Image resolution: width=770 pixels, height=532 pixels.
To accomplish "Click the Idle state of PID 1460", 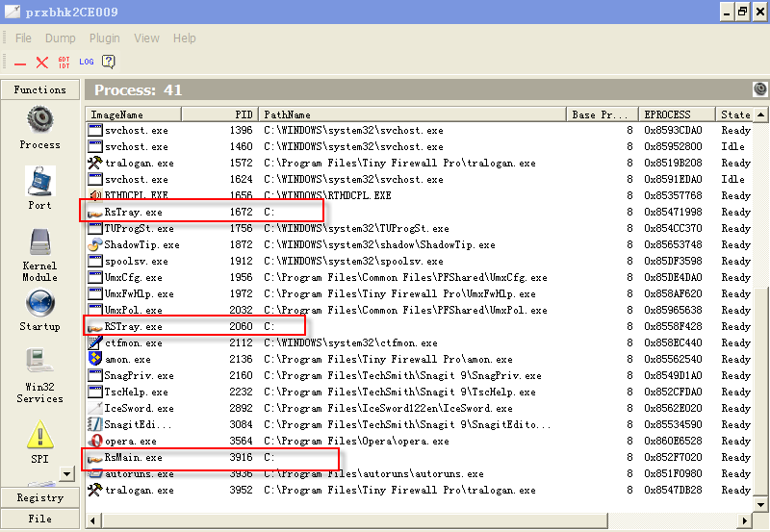I will (x=732, y=146).
